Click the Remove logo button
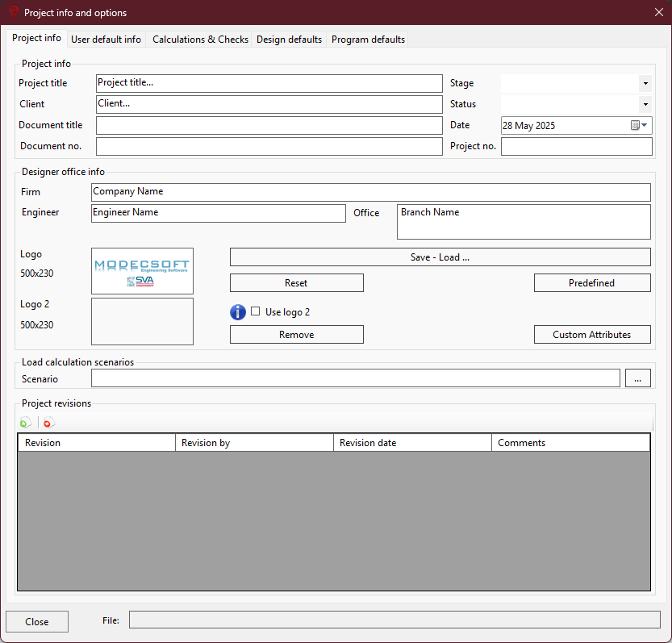This screenshot has width=672, height=643. [x=297, y=334]
